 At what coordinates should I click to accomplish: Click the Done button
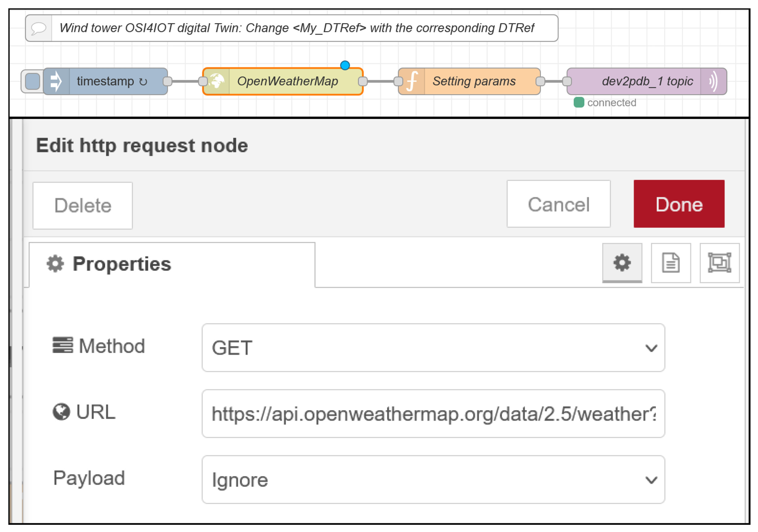pyautogui.click(x=679, y=204)
